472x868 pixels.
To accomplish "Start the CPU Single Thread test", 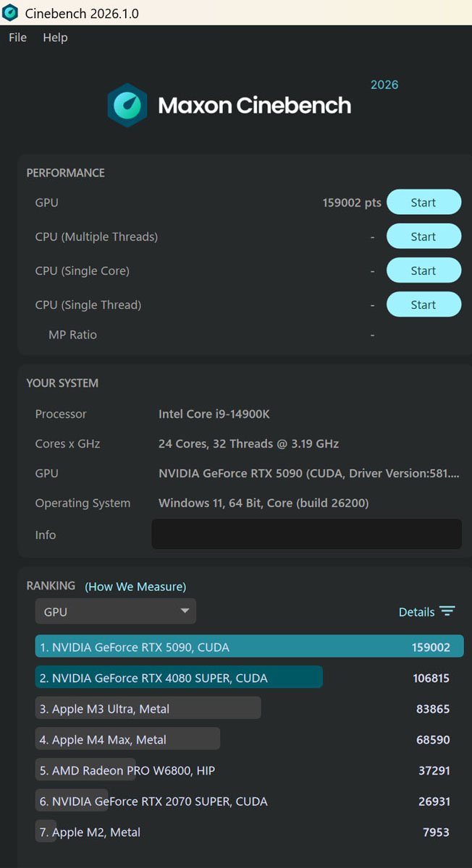I will 423,305.
